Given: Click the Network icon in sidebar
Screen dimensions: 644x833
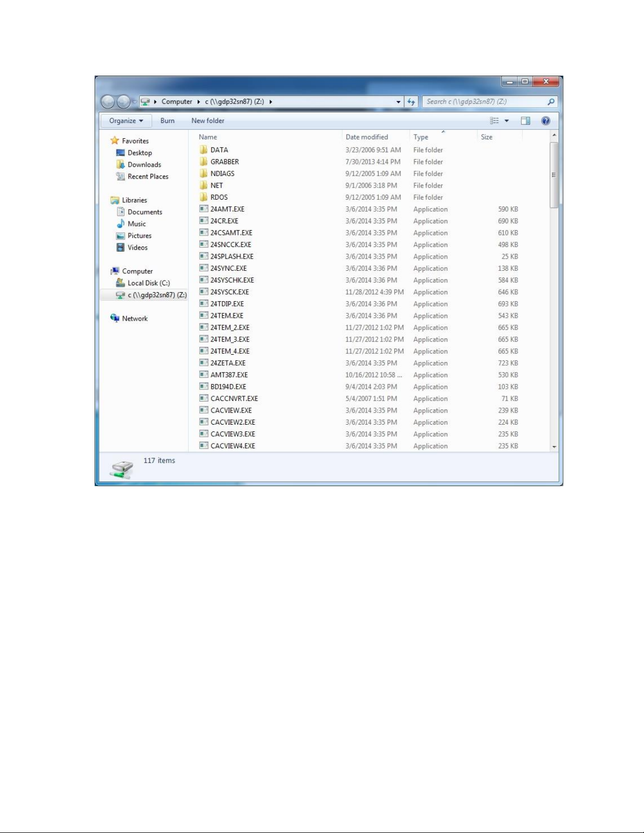Looking at the screenshot, I should 115,318.
